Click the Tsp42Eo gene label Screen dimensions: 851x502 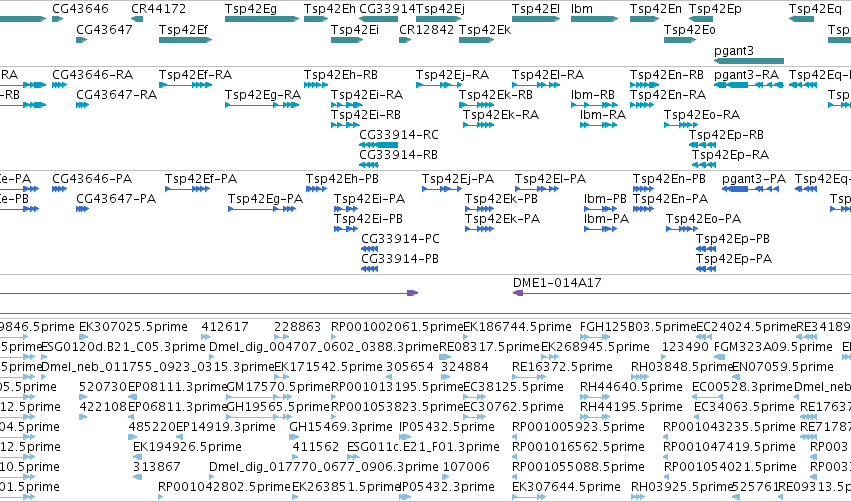[x=689, y=30]
